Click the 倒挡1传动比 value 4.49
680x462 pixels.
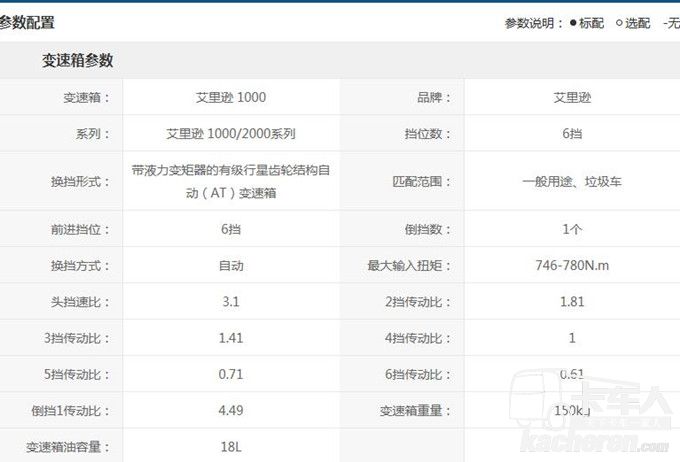(231, 410)
